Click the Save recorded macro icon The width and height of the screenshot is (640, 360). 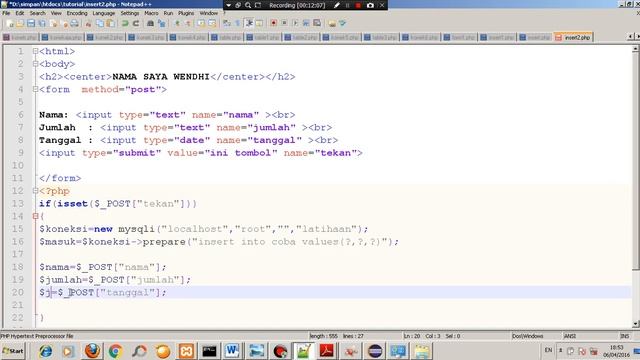point(317,23)
